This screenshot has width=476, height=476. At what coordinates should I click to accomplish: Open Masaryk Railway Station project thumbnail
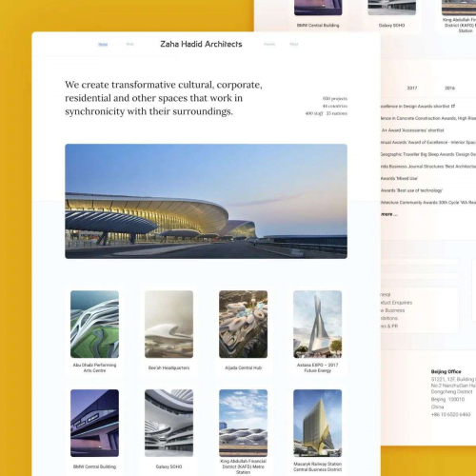click(317, 423)
